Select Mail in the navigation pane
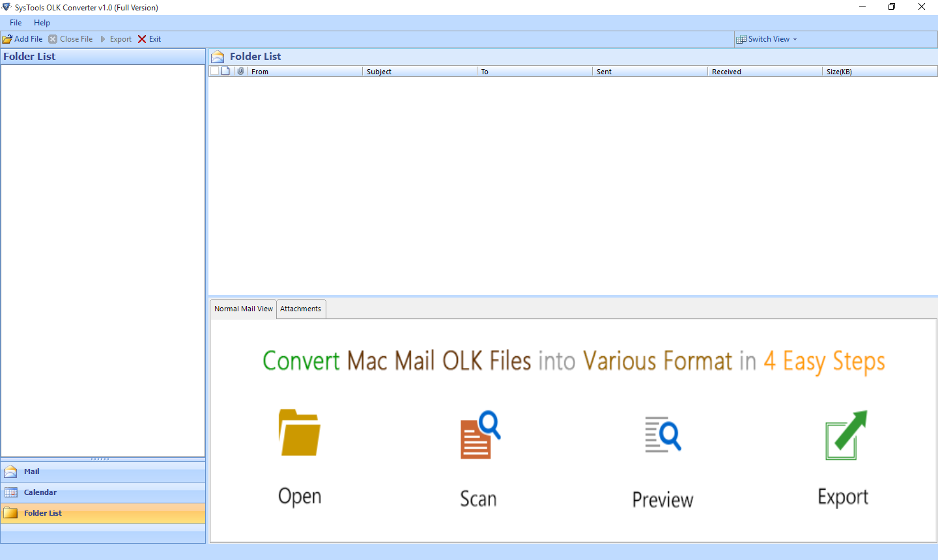Screen dimensions: 938x560 [103, 471]
